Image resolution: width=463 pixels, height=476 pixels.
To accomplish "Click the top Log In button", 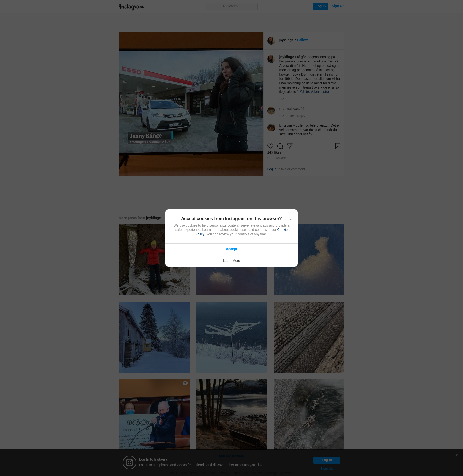I will tap(320, 6).
